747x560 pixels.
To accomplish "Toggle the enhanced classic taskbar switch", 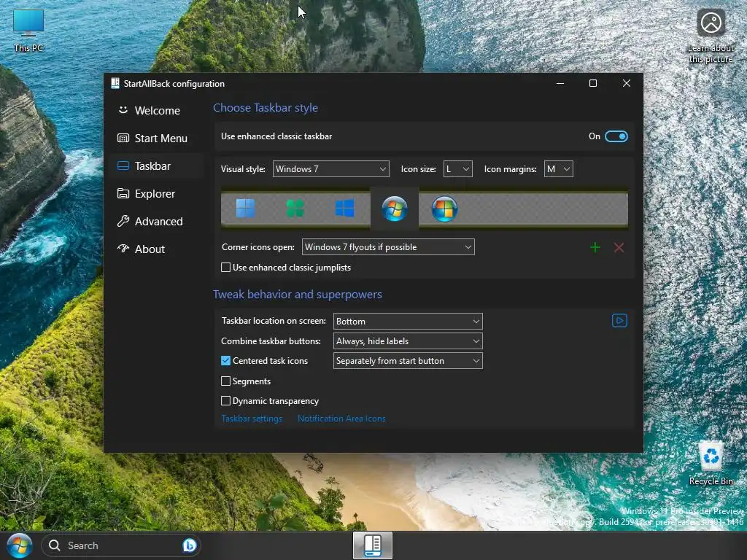I will pyautogui.click(x=616, y=136).
